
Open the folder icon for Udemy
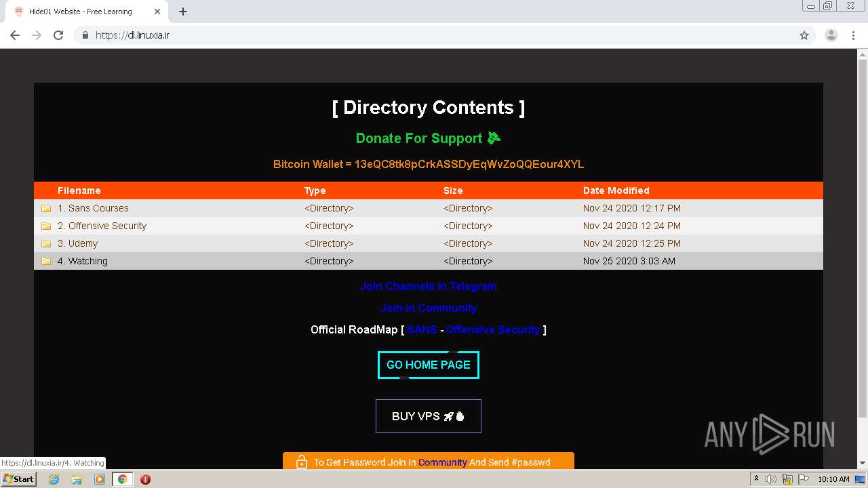click(x=46, y=244)
